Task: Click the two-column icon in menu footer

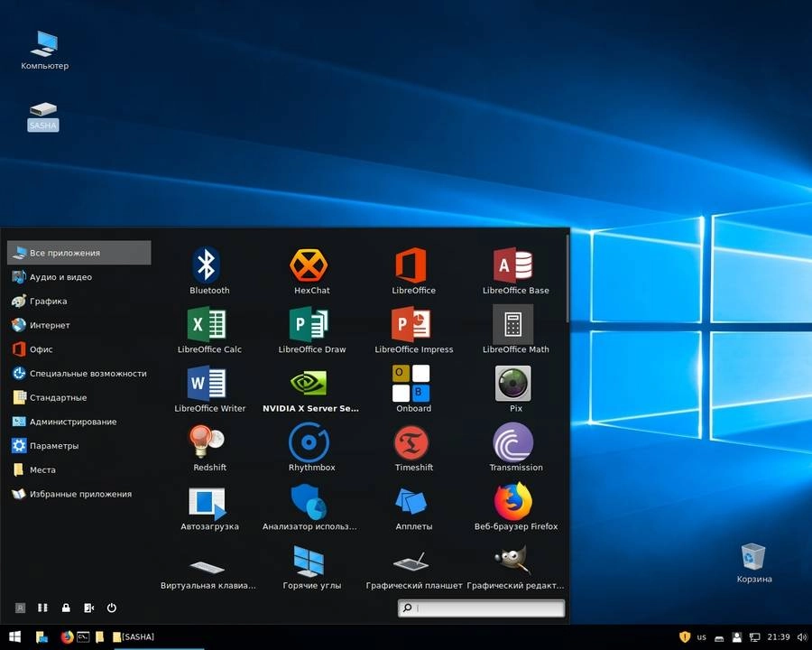Action: coord(43,608)
